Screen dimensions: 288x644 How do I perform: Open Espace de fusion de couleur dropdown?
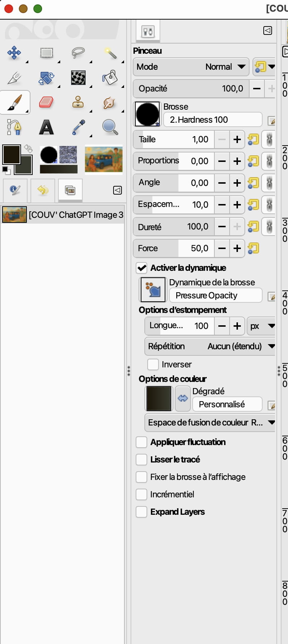[210, 423]
